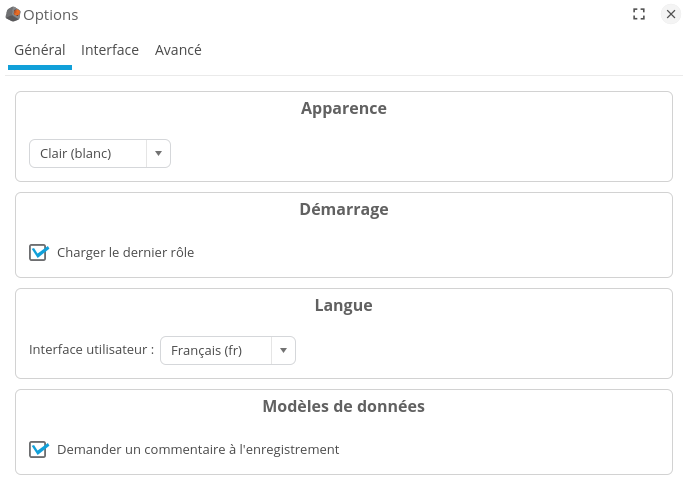Click the 'Charger le dernier rôle' label text
This screenshot has width=686, height=497.
point(126,253)
